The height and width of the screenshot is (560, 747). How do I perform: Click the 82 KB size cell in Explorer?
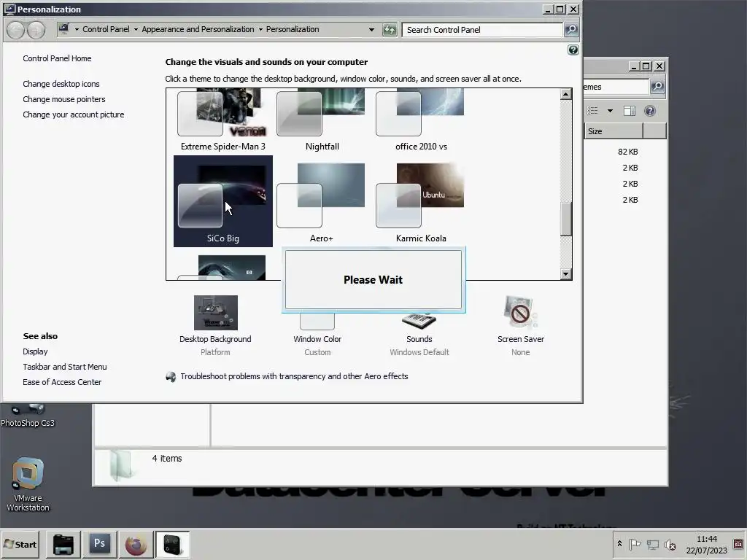click(x=627, y=152)
